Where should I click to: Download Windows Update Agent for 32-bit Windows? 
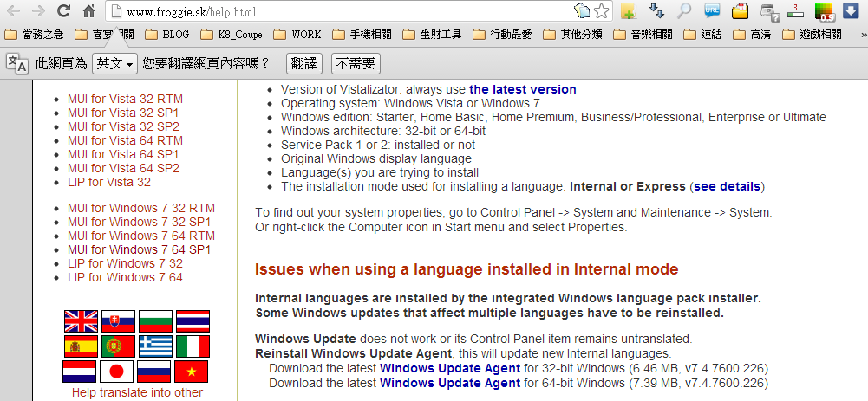pyautogui.click(x=450, y=368)
